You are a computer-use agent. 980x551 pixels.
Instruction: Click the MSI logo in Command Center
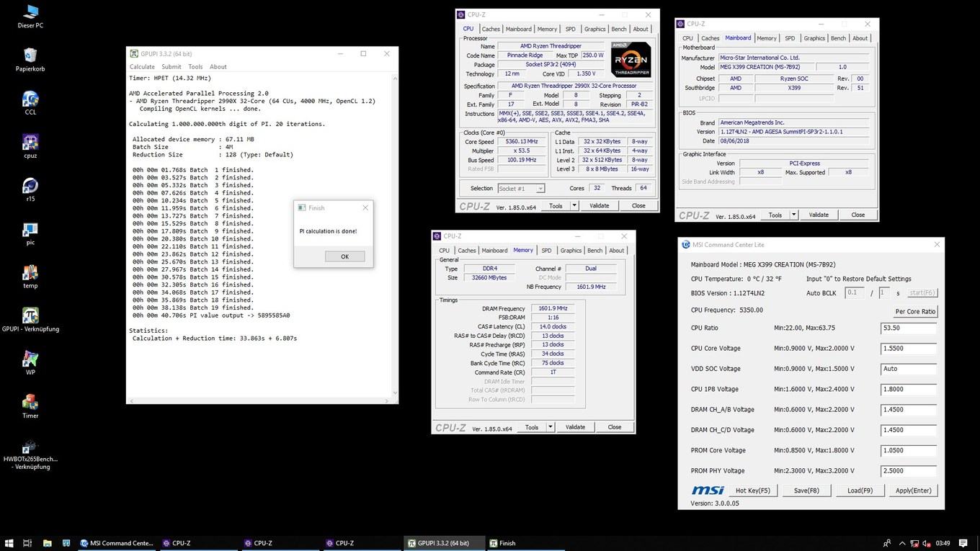click(708, 490)
